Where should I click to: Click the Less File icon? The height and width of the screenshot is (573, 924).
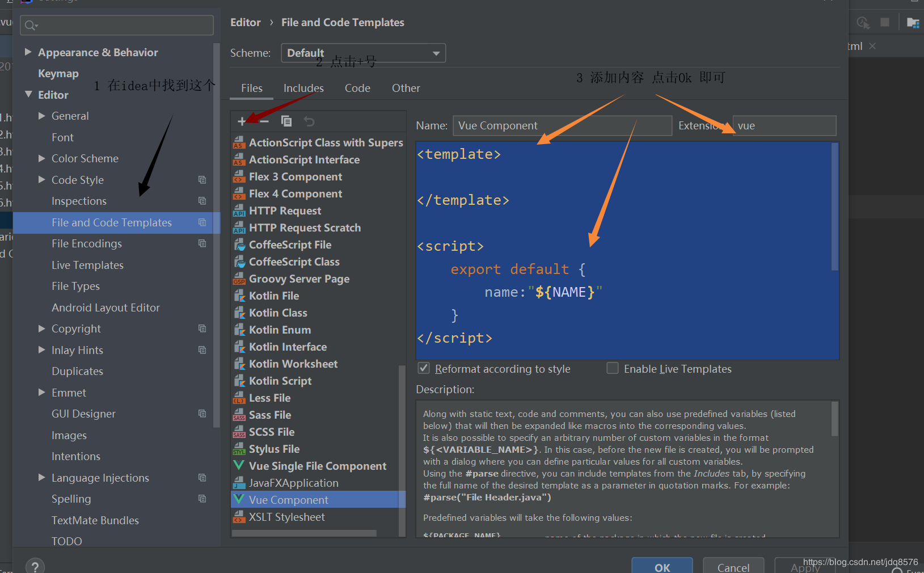(239, 398)
